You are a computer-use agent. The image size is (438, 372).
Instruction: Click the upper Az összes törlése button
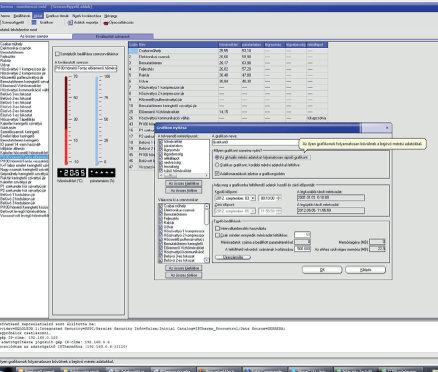coord(184,191)
